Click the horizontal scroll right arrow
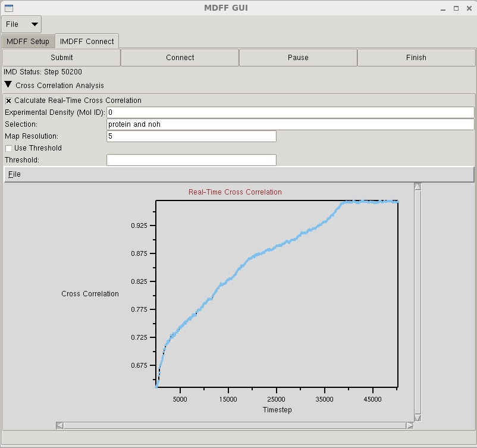The height and width of the screenshot is (448, 477). tap(410, 425)
